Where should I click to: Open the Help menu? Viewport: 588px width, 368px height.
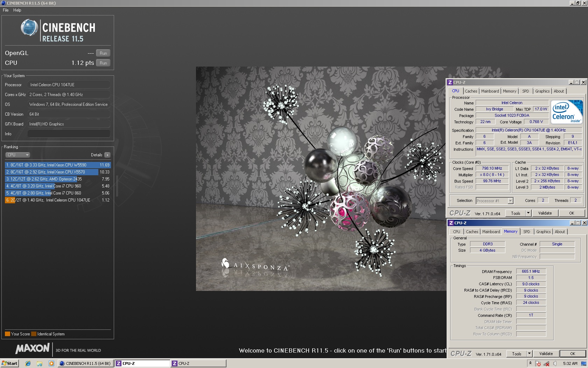point(17,10)
